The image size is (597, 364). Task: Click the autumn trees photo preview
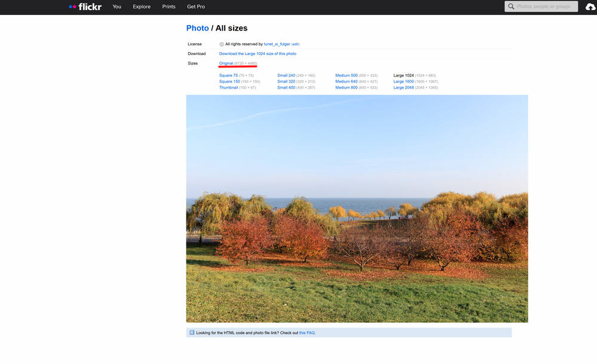(x=357, y=208)
